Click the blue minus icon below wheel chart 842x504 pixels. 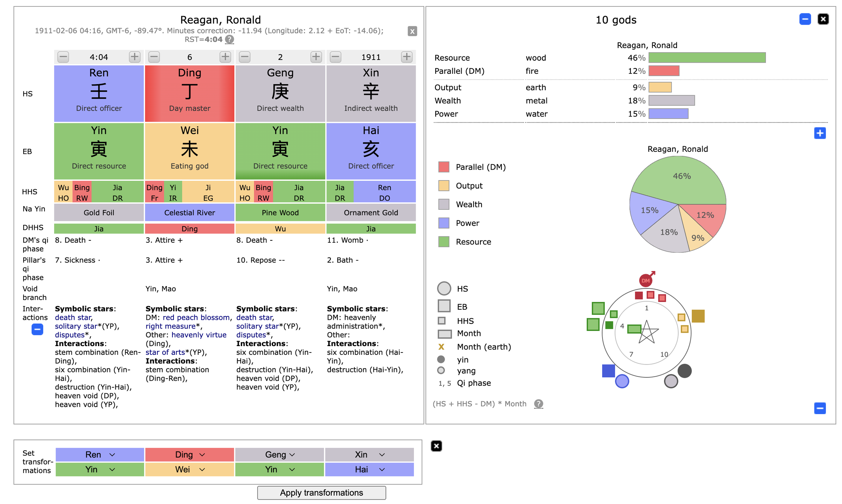pos(819,408)
